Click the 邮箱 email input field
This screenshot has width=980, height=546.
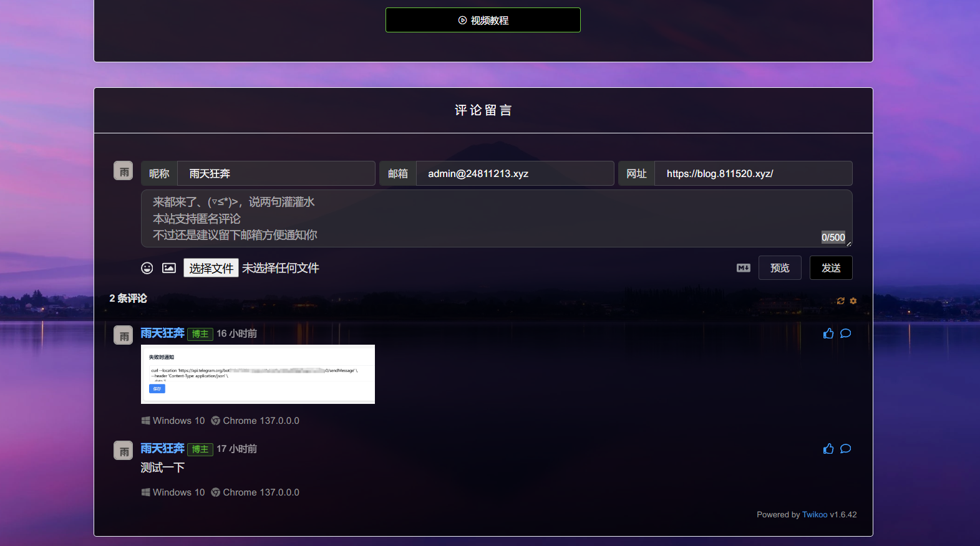514,173
